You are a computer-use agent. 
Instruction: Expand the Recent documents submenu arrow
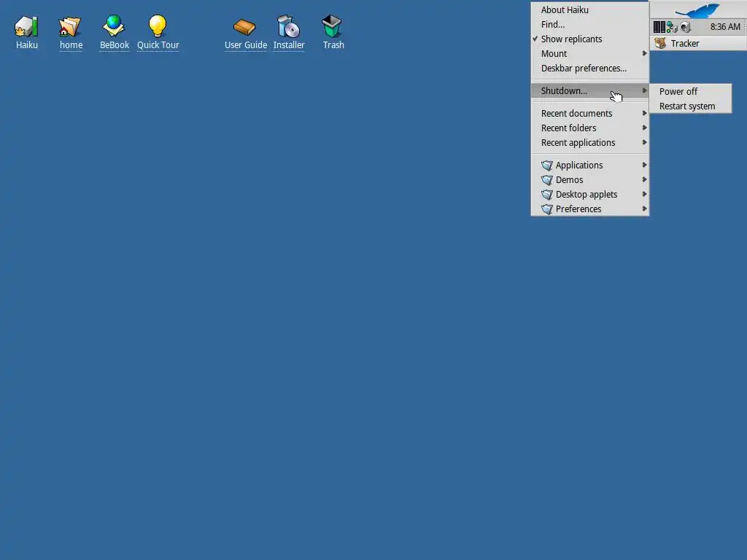[x=644, y=113]
